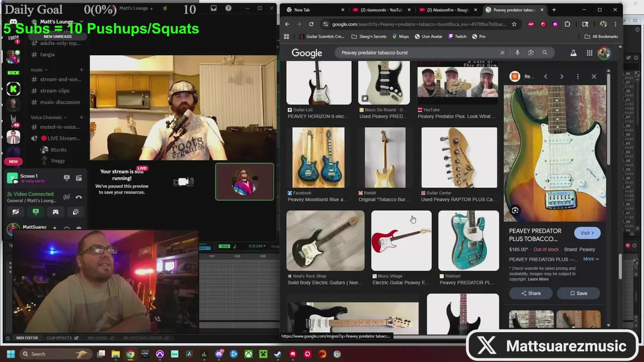
Task: Toggle Discord camera off button
Action: tap(16, 212)
